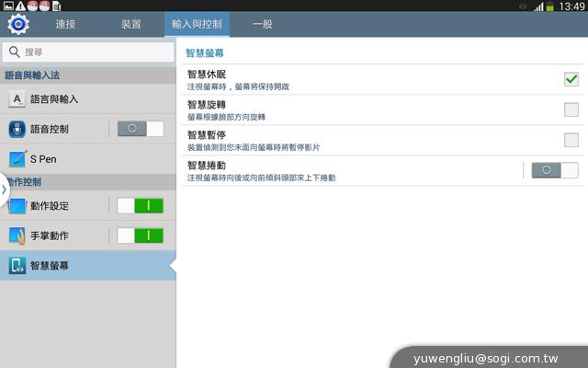Open the S Pen icon
588x368 pixels.
click(x=17, y=159)
